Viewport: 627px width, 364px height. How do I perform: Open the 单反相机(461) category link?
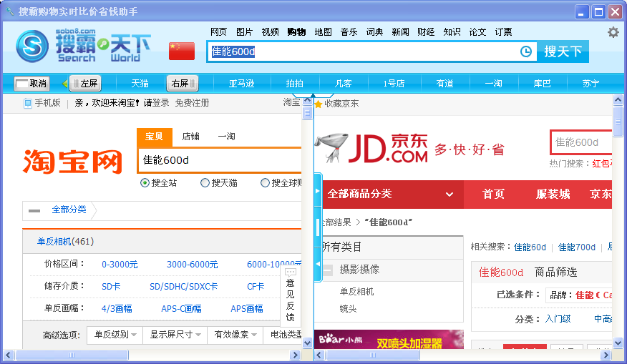pos(65,242)
